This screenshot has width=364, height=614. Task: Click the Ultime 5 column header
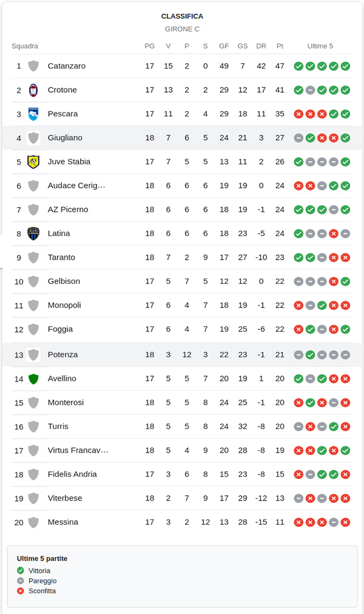(320, 46)
